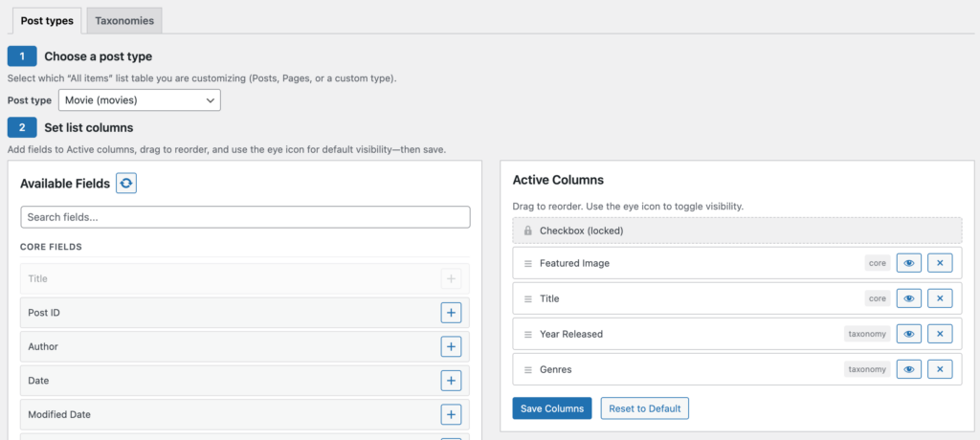This screenshot has height=440, width=980.
Task: Add Modified Date field with plus icon
Action: tap(452, 414)
